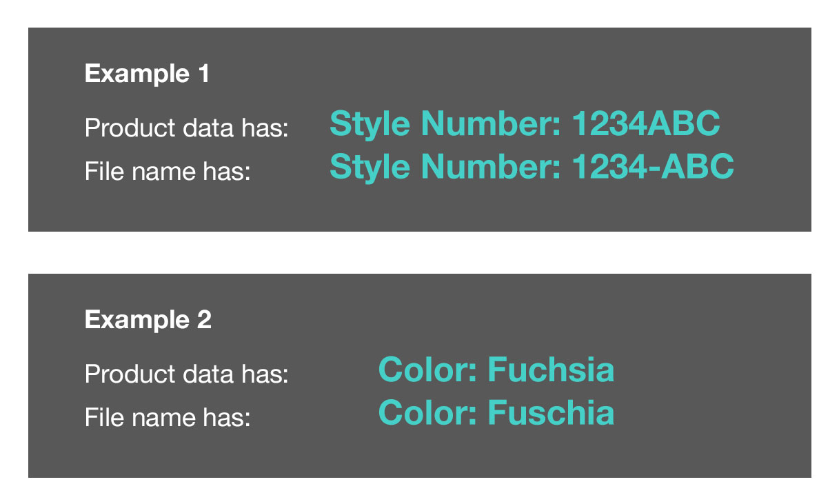Image resolution: width=839 pixels, height=504 pixels.
Task: Select the Style Number: 1234ABC text
Action: 525,124
